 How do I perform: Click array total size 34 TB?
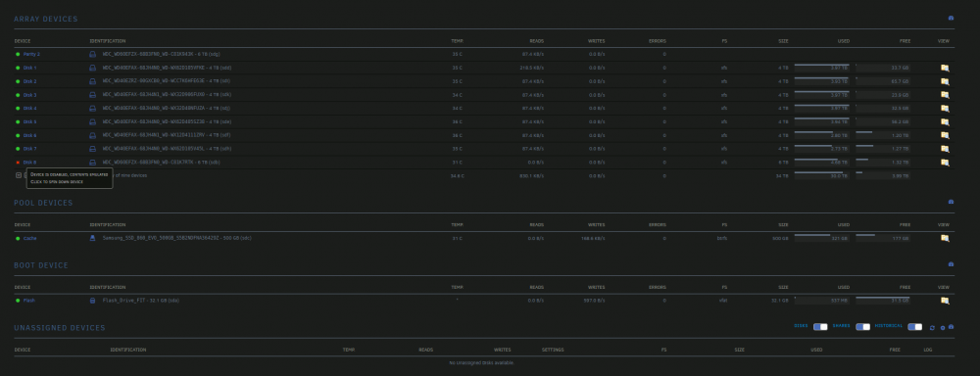click(782, 176)
